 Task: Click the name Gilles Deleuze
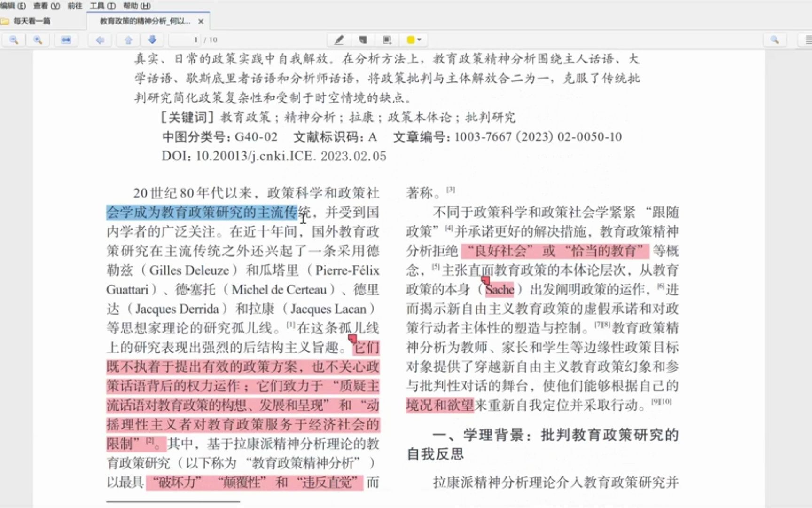coord(189,270)
